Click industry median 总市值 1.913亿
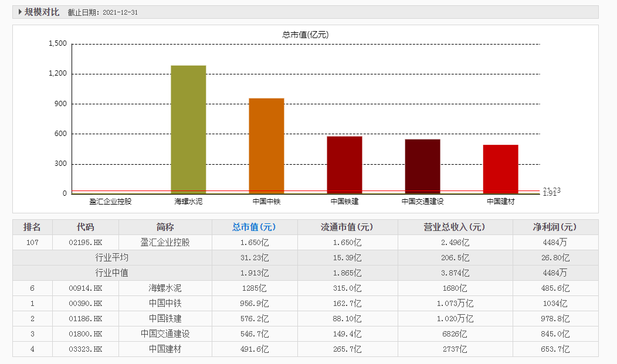Image resolution: width=617 pixels, height=364 pixels. click(x=254, y=273)
